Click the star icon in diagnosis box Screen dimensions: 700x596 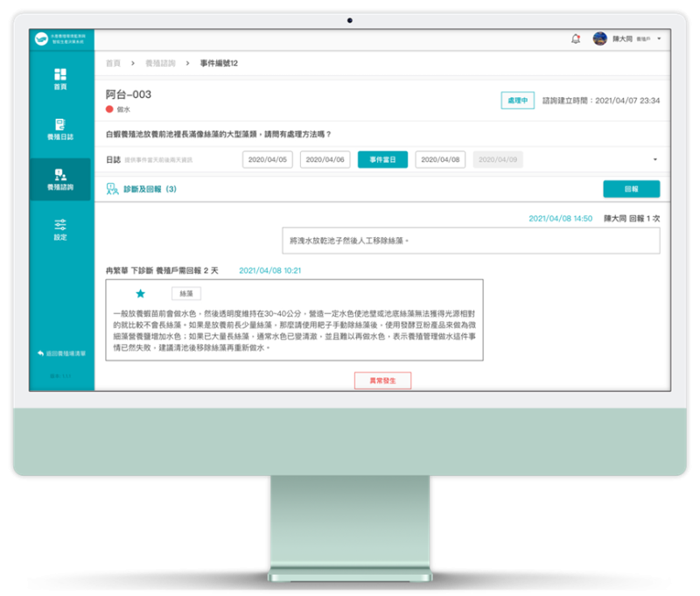pyautogui.click(x=140, y=294)
